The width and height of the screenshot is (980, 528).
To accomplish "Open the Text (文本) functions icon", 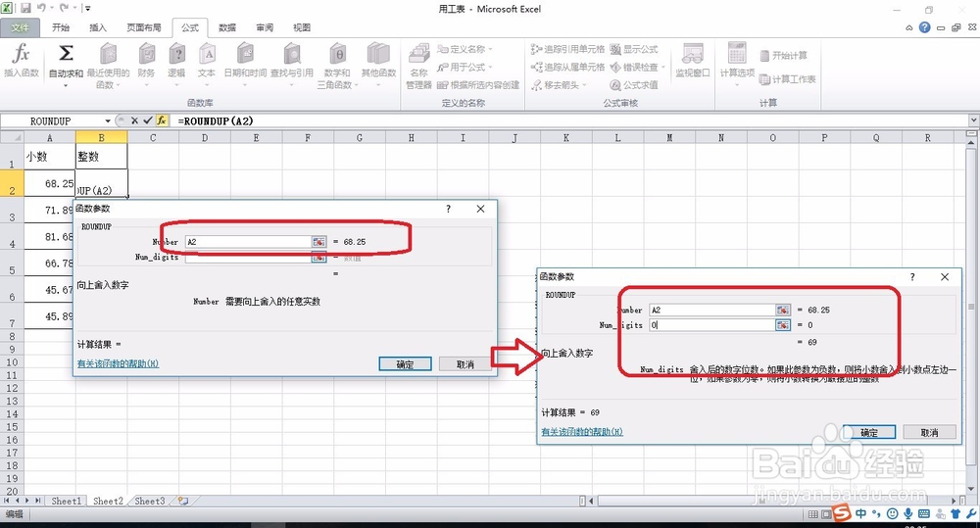I will 207,54.
